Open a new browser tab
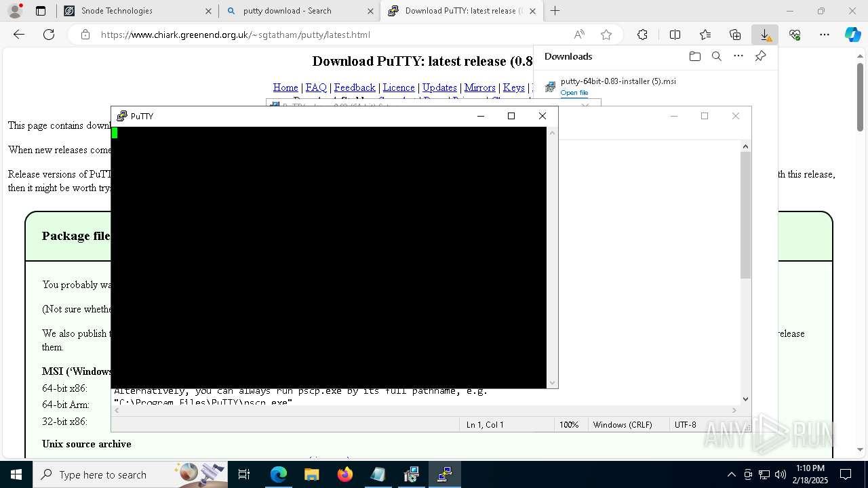 tap(555, 11)
